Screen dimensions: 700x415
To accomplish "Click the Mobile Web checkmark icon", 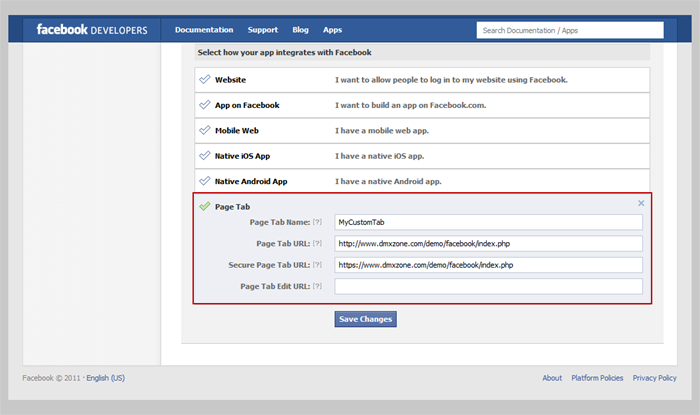I will [x=204, y=130].
